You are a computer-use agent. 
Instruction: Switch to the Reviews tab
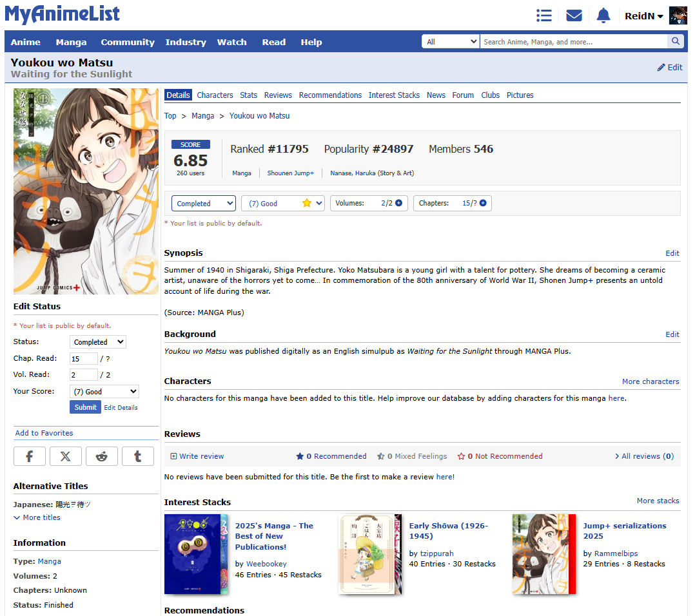click(x=278, y=95)
